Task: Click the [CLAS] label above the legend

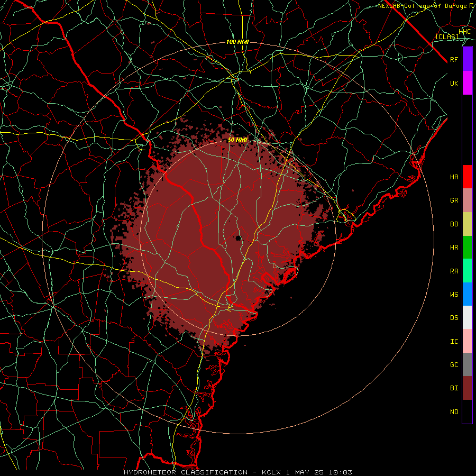Action: (447, 36)
